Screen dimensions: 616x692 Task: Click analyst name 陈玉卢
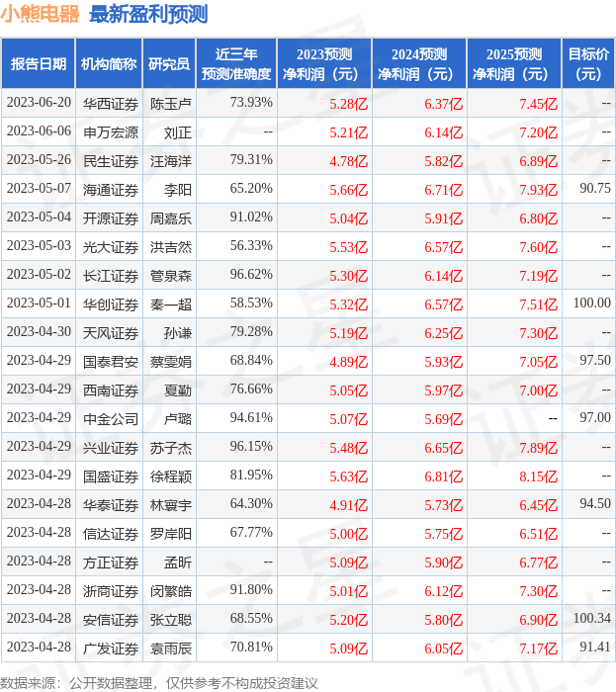tap(171, 103)
